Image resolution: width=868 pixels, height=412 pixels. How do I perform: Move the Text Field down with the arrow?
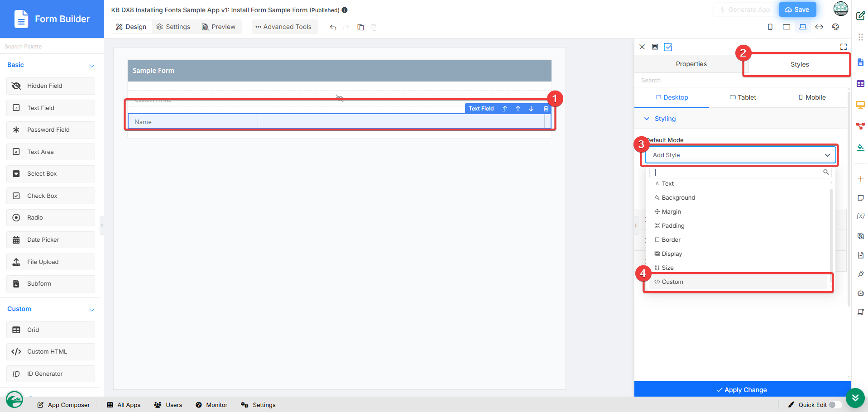[531, 109]
